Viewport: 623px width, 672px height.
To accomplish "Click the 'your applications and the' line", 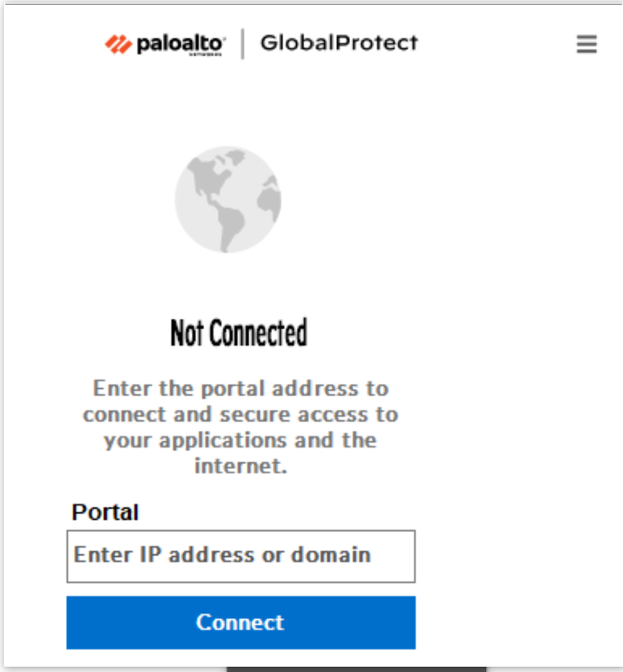I will [240, 440].
